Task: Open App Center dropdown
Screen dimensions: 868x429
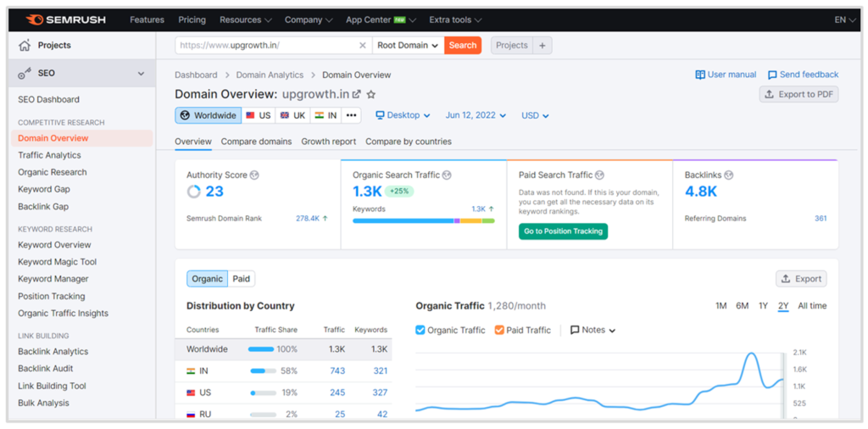Action: 381,20
